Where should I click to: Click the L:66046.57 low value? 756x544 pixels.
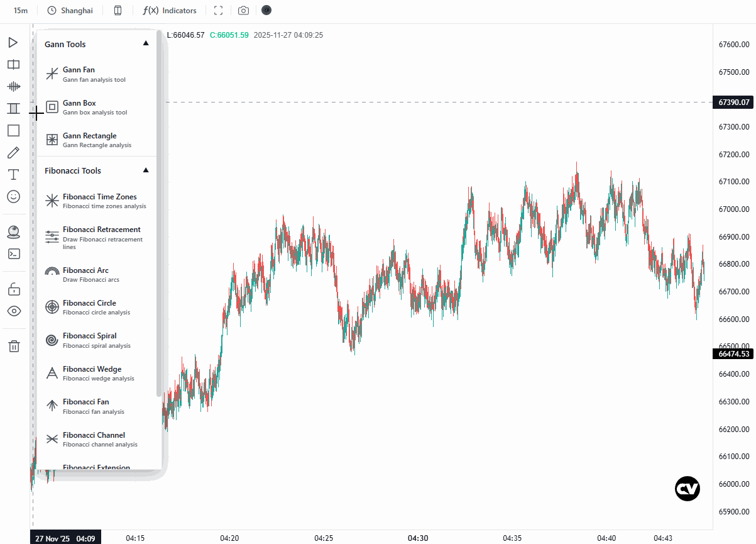coord(186,35)
